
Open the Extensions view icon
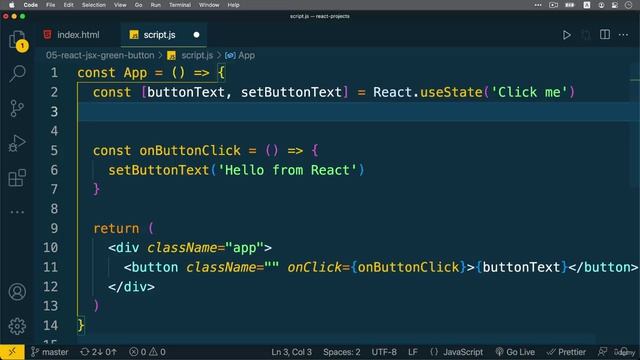tap(17, 178)
